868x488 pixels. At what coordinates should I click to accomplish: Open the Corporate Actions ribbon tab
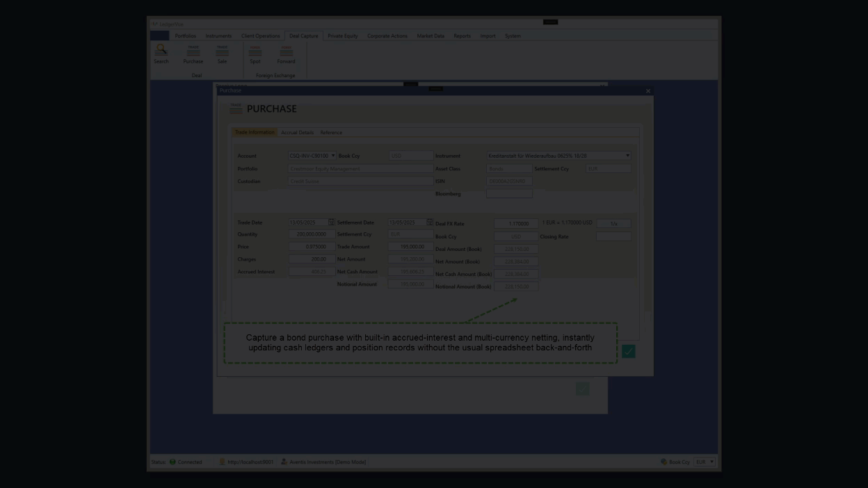pyautogui.click(x=387, y=36)
